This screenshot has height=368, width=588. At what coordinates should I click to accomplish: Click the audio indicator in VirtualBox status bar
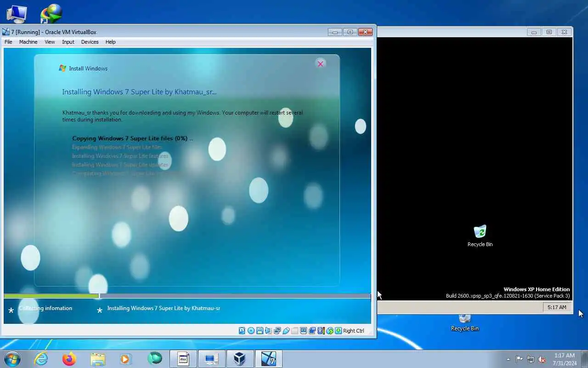[268, 330]
